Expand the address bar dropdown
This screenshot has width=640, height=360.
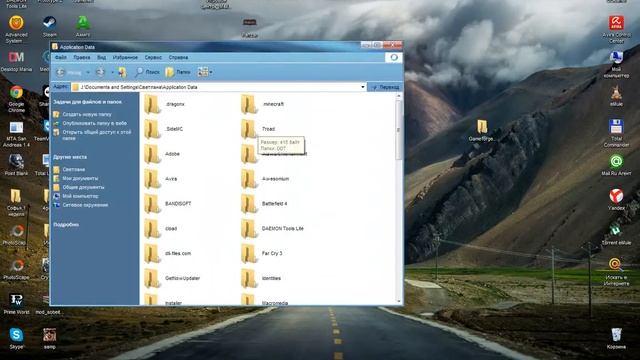[362, 87]
